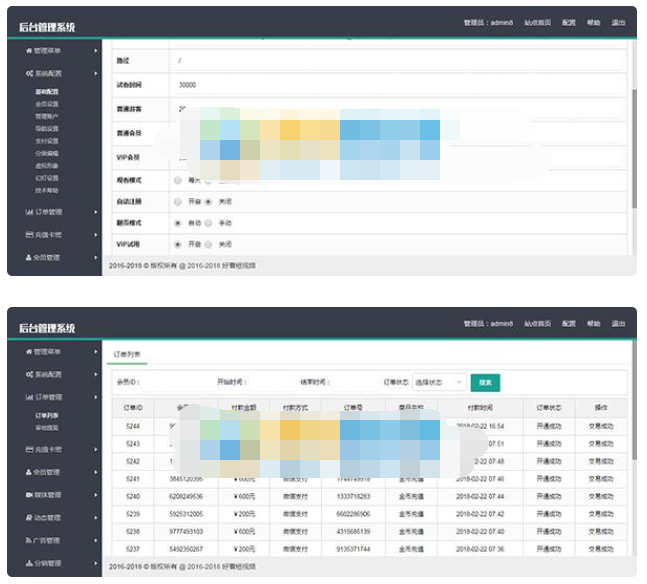
Task: Click sitemap icon beside 分销管理
Action: 29,563
